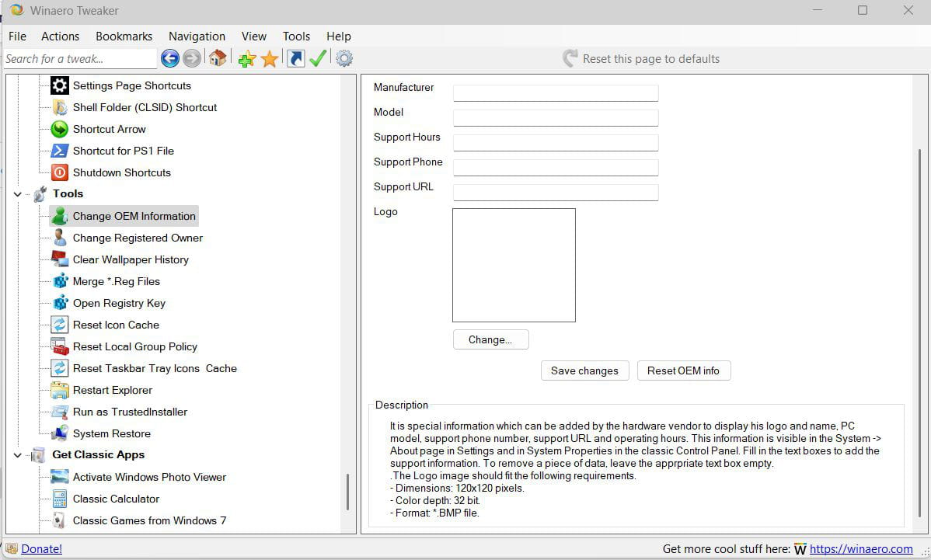Open the Navigation menu
931x560 pixels.
(197, 37)
